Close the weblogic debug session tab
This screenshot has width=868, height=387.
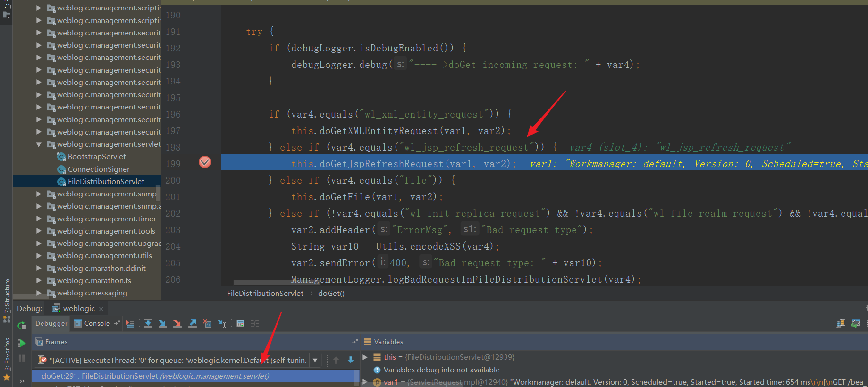(x=101, y=309)
